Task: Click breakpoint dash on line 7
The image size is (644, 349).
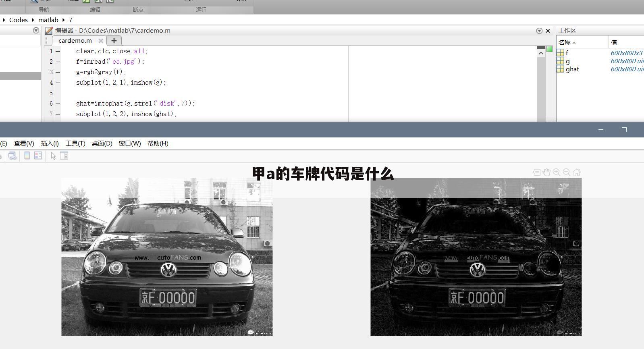Action: pos(58,114)
